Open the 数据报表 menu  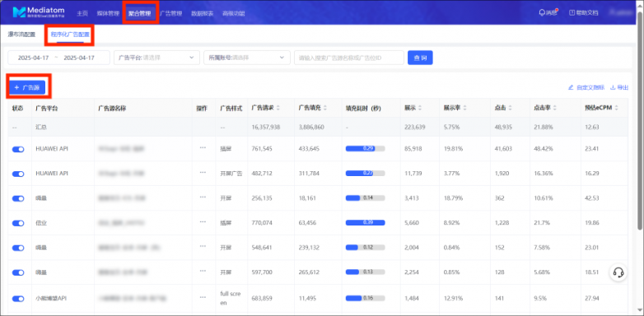[x=202, y=13]
